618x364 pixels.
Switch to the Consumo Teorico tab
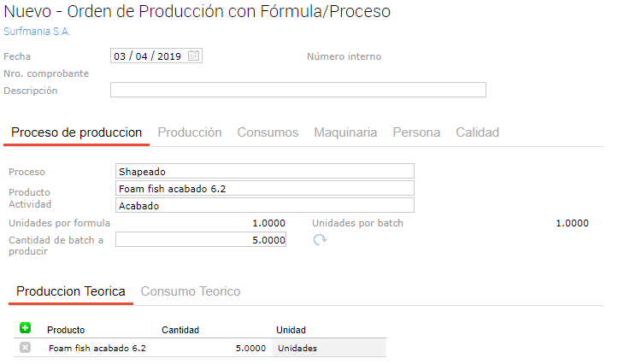tap(190, 291)
